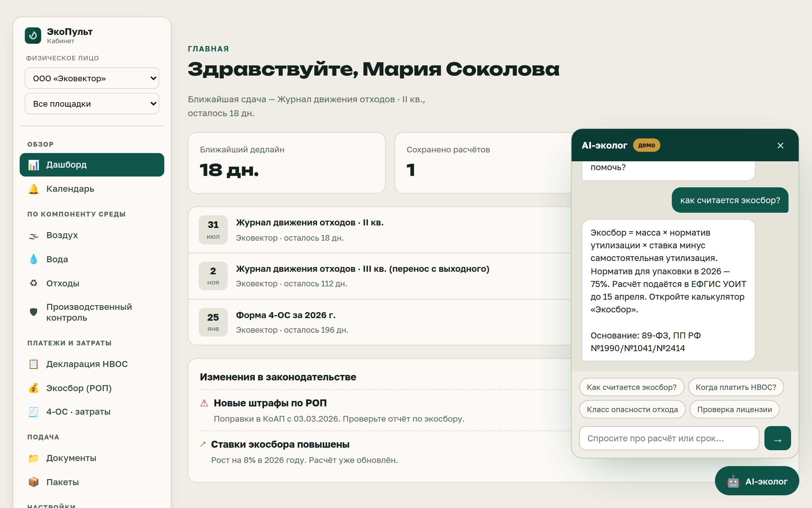Image resolution: width=812 pixels, height=508 pixels.
Task: Select the «Проверка лицензии» chip
Action: pyautogui.click(x=735, y=410)
